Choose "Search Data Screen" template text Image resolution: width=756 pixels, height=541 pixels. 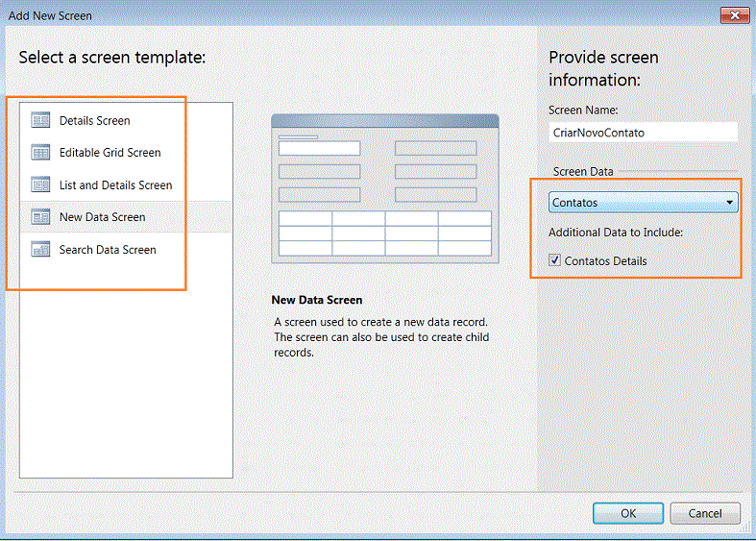(108, 250)
